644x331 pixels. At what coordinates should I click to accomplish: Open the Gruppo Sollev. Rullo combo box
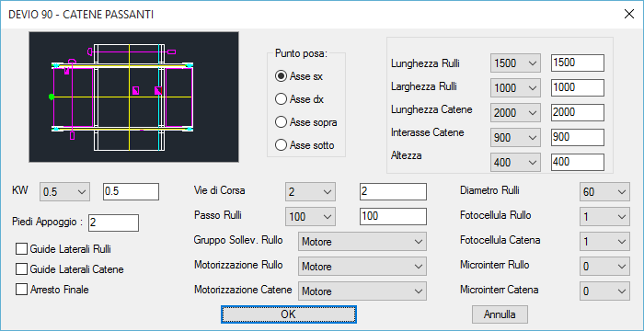(x=362, y=242)
